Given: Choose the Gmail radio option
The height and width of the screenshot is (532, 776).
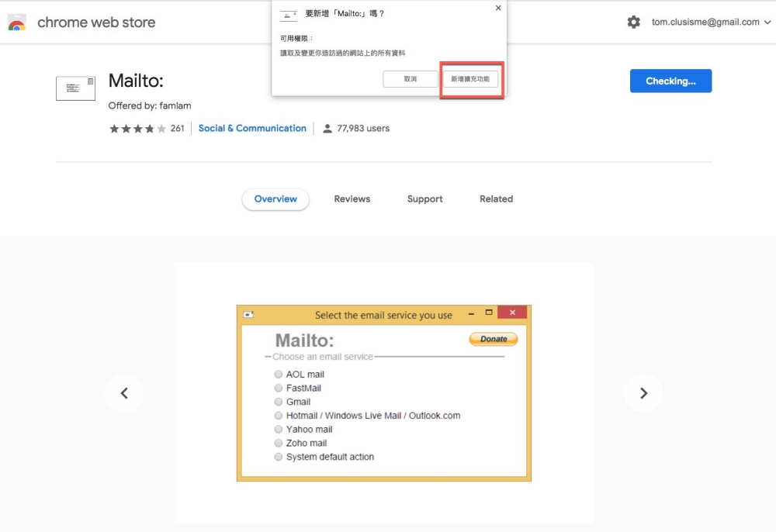Looking at the screenshot, I should click(x=279, y=402).
